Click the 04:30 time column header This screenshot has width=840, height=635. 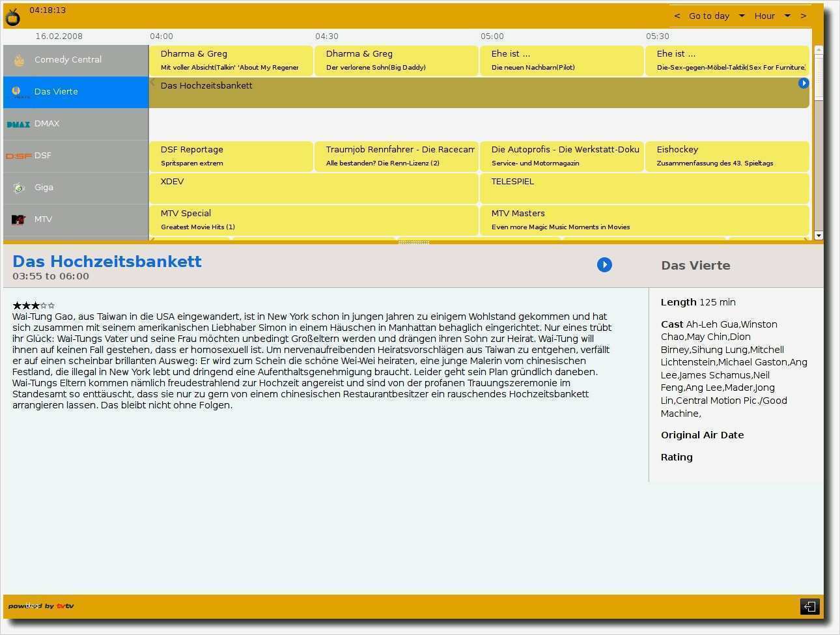(x=327, y=36)
